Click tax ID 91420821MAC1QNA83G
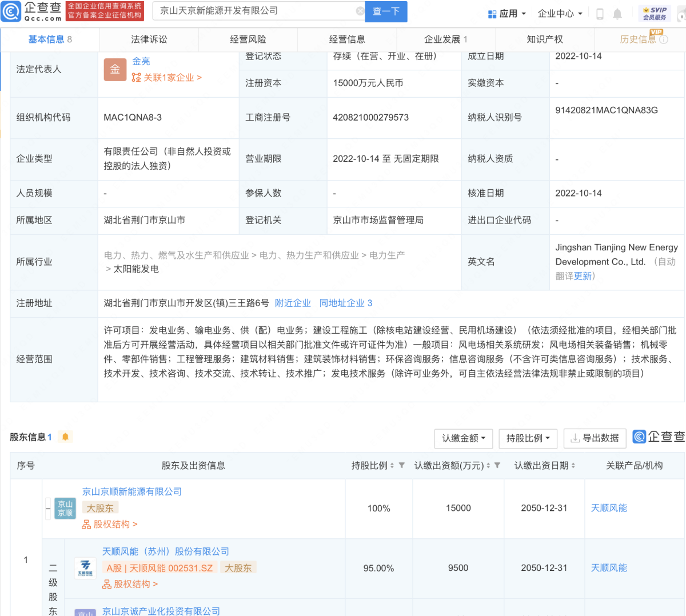 pos(607,110)
